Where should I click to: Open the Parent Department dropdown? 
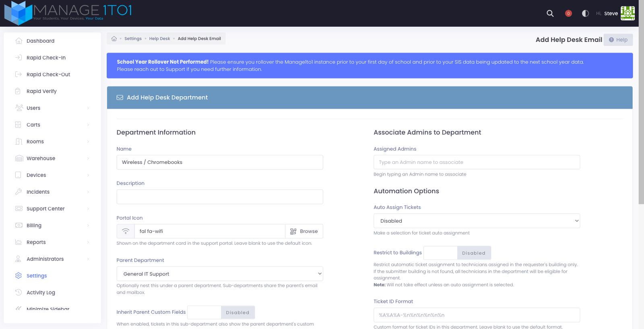(220, 274)
